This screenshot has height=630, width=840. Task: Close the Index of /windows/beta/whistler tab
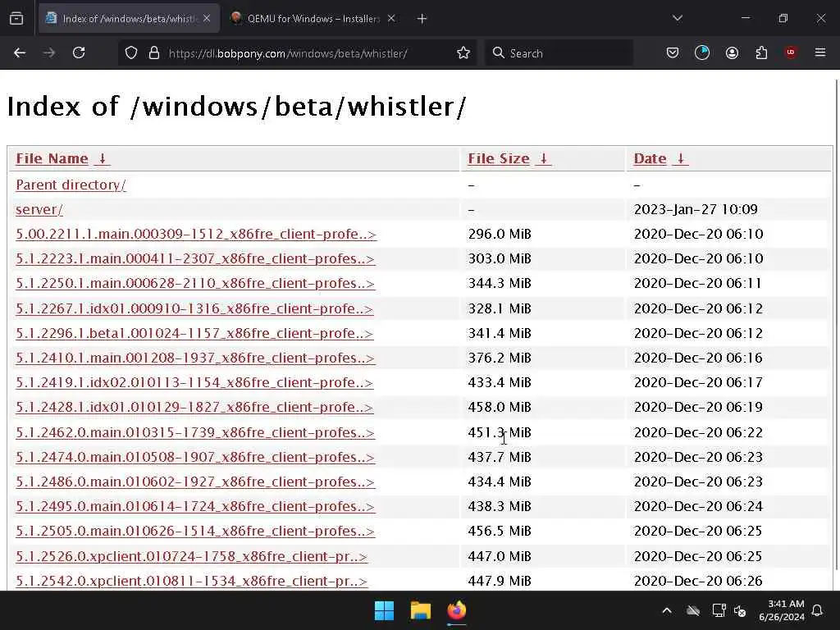pos(207,19)
